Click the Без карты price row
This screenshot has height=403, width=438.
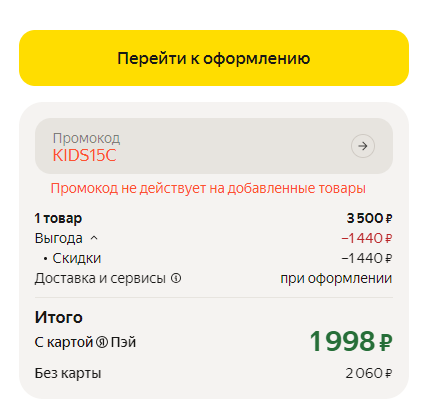214,373
